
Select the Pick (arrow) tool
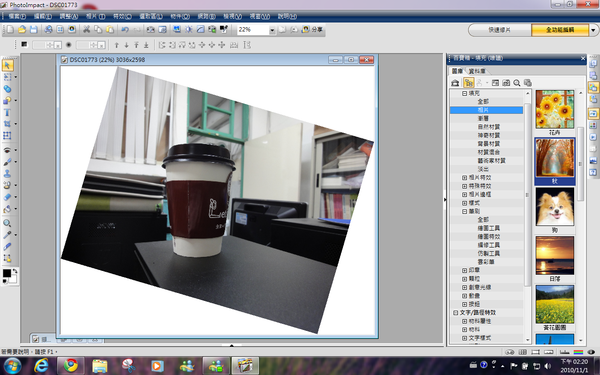[7, 65]
